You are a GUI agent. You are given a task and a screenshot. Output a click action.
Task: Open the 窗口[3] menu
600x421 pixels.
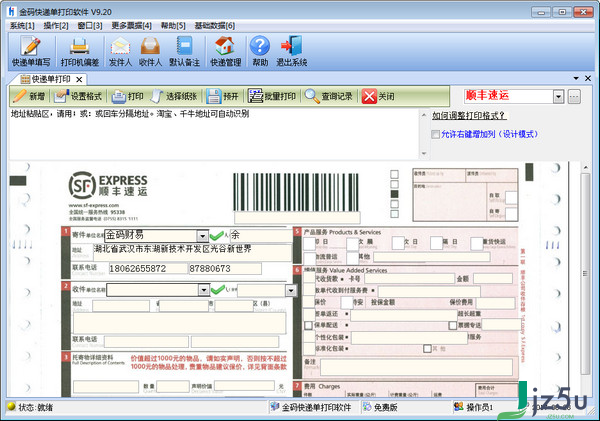coord(90,26)
